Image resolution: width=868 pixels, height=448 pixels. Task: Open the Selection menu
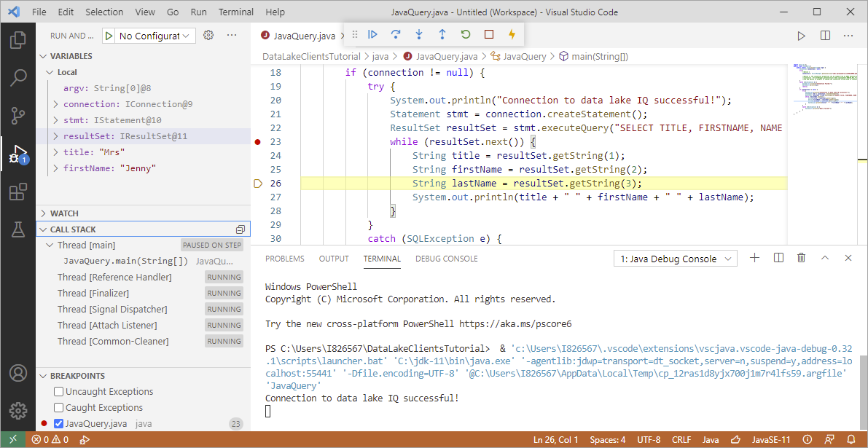[105, 12]
